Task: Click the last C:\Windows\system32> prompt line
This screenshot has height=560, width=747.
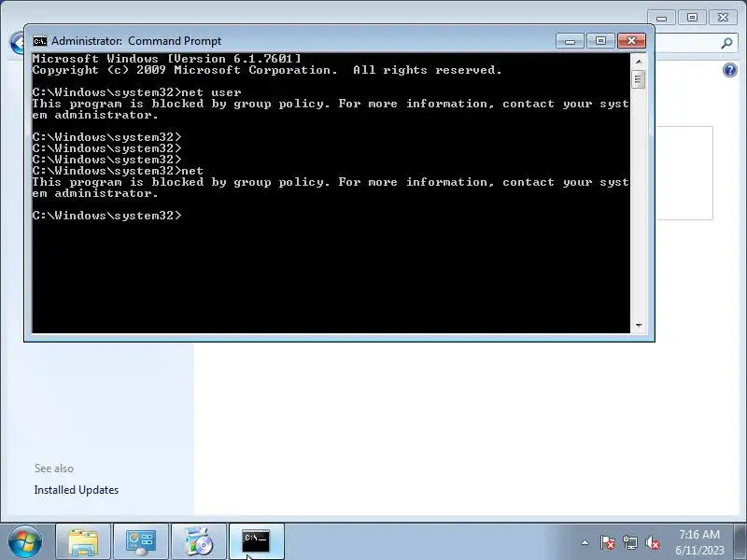Action: (107, 216)
